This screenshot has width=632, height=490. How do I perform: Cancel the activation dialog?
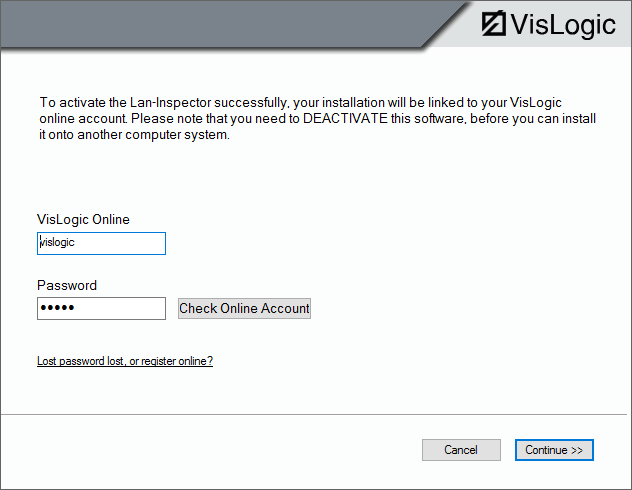461,450
